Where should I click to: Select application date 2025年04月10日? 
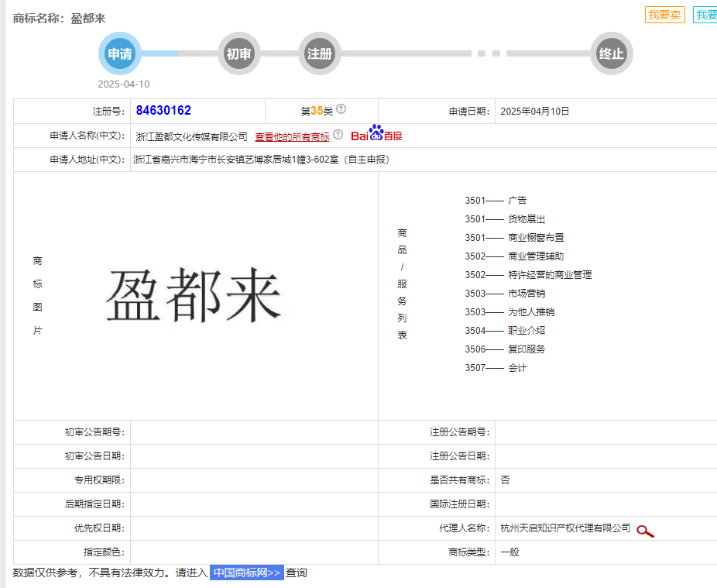click(x=534, y=112)
